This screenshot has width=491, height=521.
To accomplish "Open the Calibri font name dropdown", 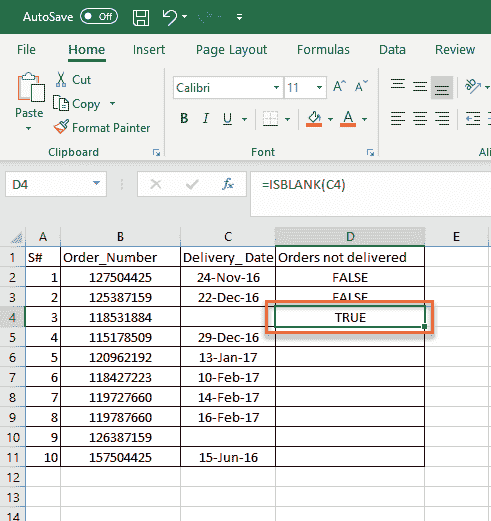I will point(276,88).
